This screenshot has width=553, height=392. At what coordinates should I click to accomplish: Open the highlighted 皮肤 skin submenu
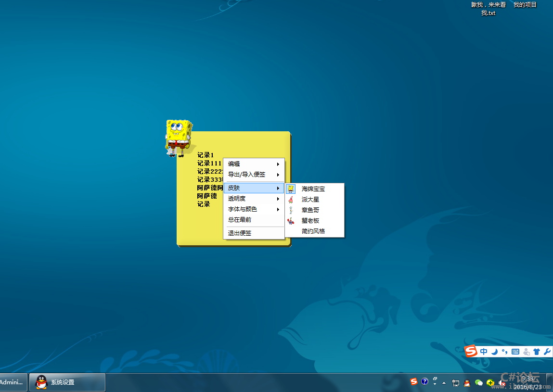coord(254,188)
